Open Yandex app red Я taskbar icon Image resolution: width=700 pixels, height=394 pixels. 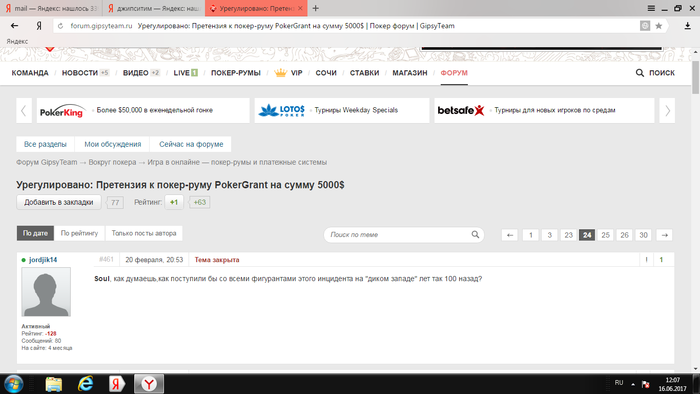tap(117, 384)
